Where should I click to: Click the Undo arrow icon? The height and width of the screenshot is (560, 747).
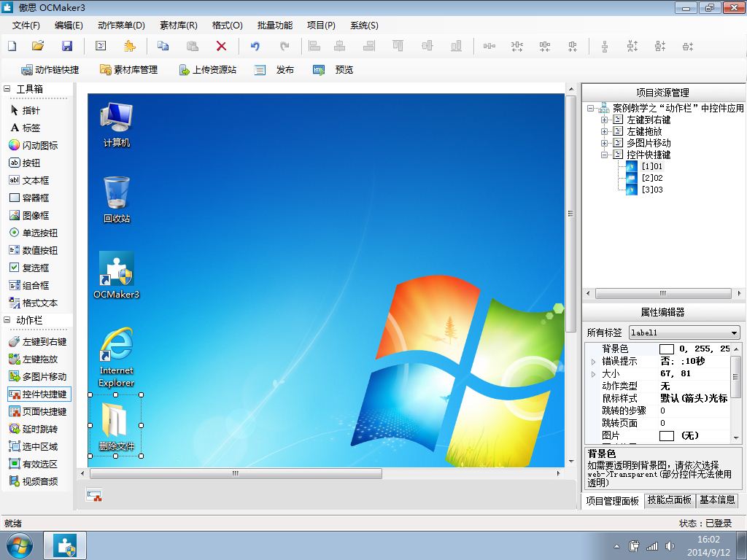coord(255,46)
